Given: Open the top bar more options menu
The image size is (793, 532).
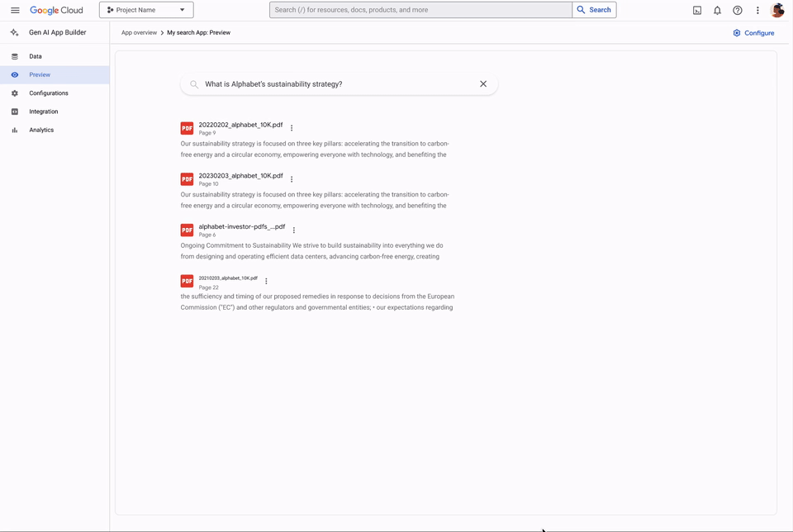Looking at the screenshot, I should pos(757,10).
